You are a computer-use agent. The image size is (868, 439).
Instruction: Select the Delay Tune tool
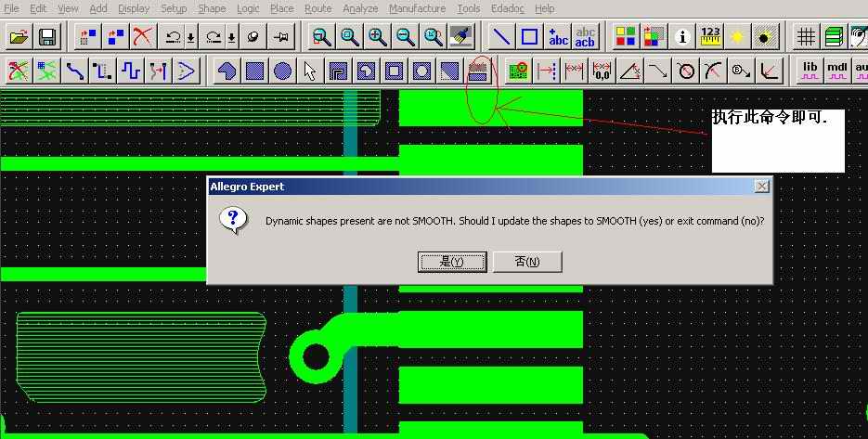click(x=131, y=71)
